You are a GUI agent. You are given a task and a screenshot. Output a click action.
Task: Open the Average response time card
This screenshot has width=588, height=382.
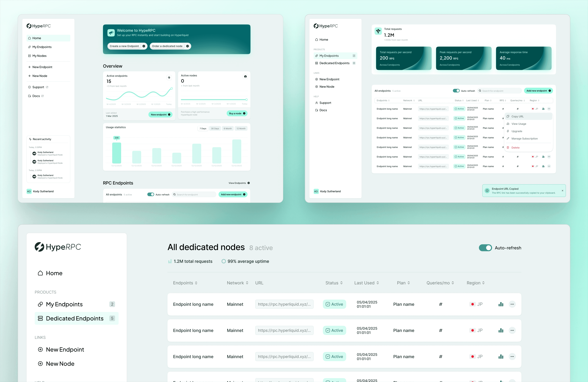[x=524, y=58]
